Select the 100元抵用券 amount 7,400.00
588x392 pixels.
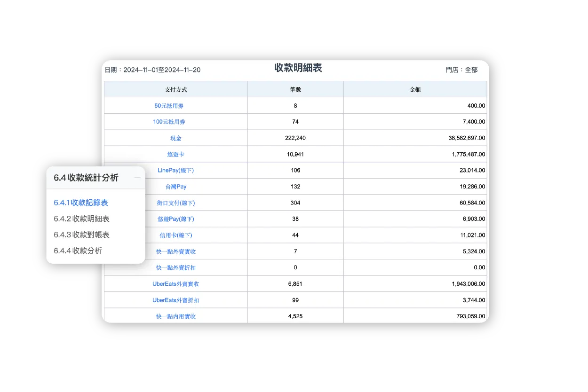(415, 122)
